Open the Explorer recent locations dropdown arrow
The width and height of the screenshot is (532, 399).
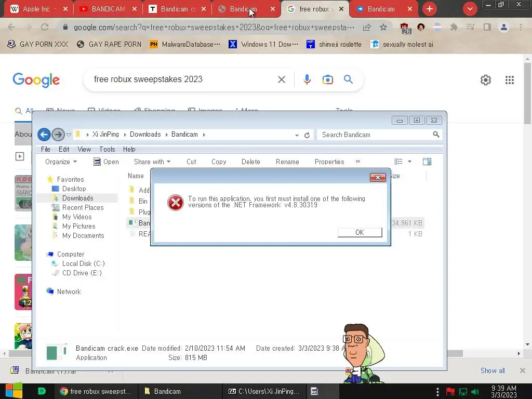69,135
